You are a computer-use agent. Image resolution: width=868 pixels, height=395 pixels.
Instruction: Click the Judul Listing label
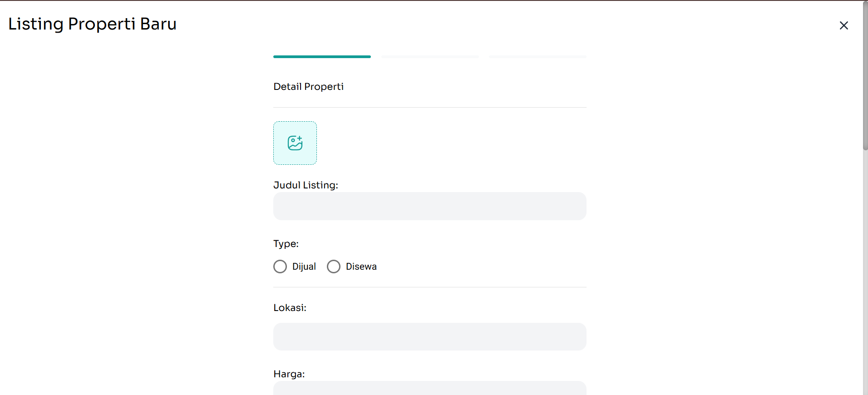306,185
